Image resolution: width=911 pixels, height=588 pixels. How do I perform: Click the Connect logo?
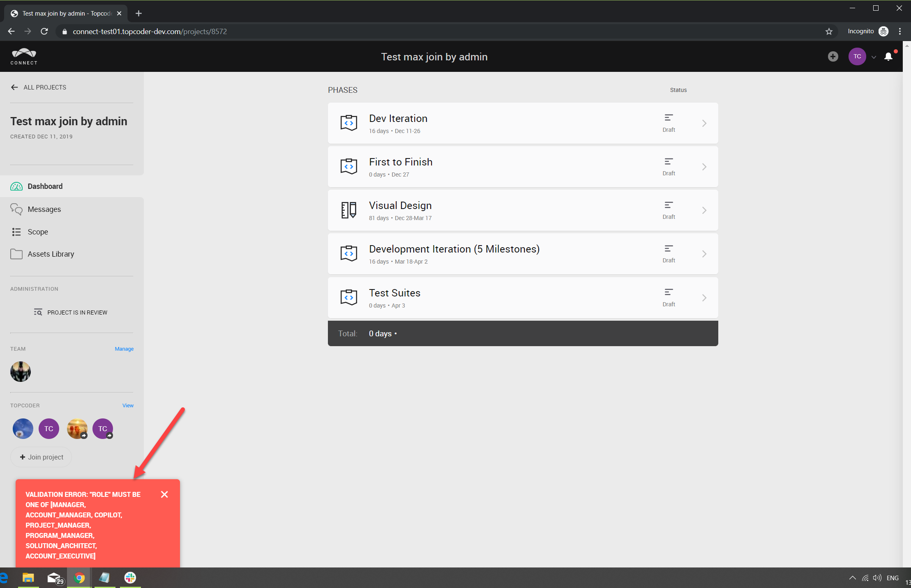click(x=24, y=57)
